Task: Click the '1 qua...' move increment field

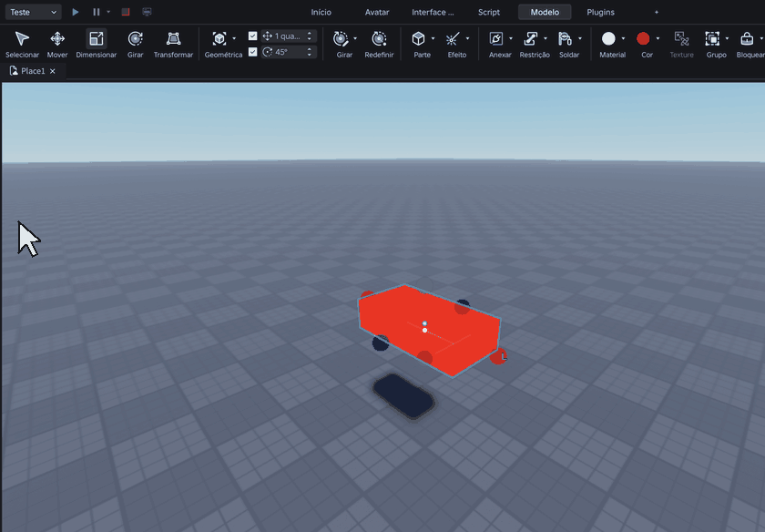Action: tap(289, 36)
